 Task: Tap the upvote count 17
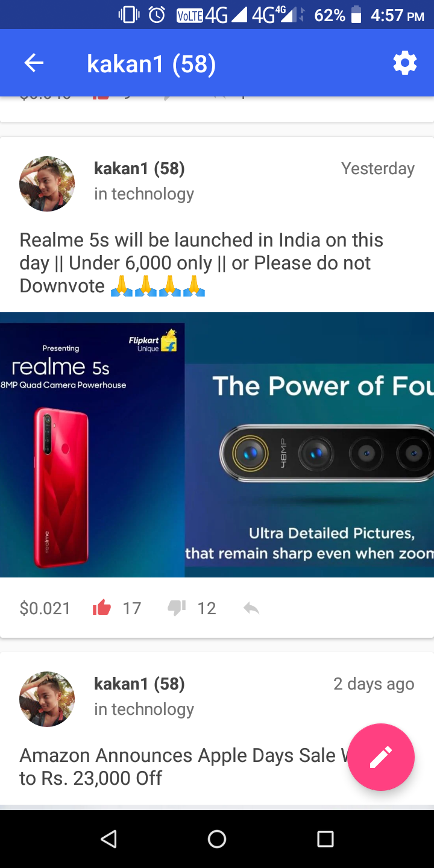coord(132,608)
